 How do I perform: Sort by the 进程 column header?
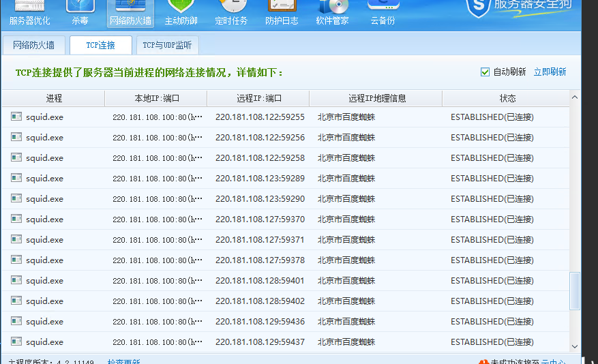point(53,98)
